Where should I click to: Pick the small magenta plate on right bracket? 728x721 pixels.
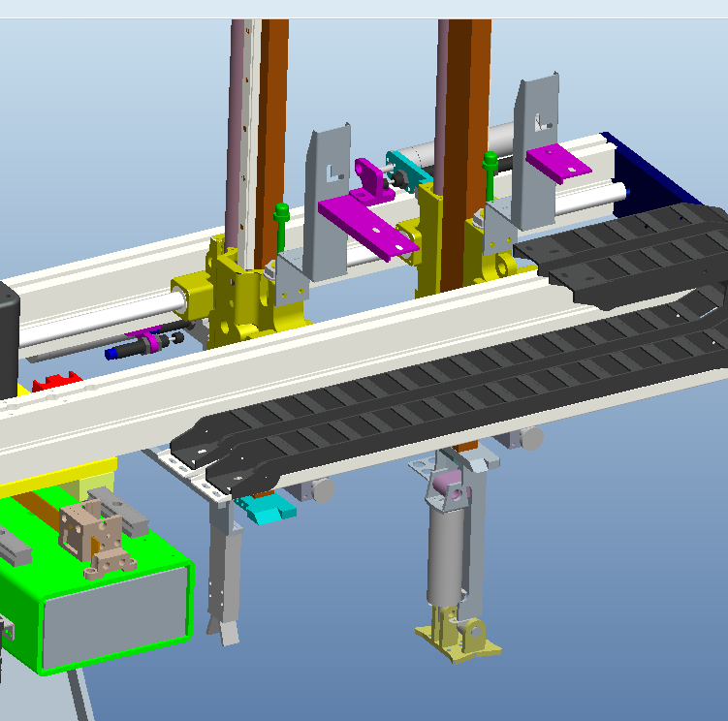(558, 163)
